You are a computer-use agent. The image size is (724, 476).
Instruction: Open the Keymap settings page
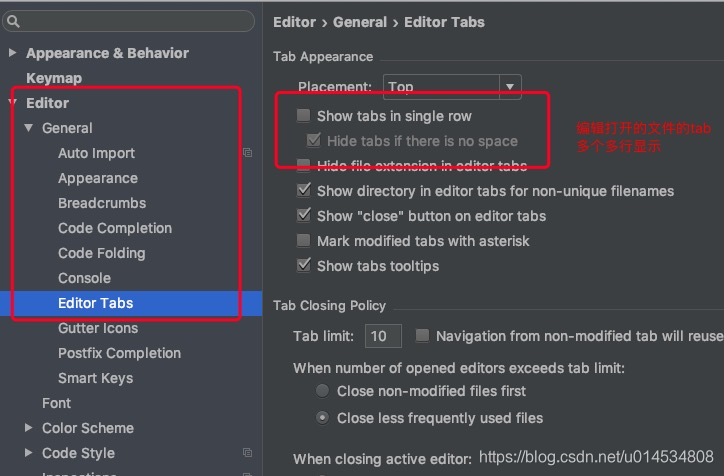[x=54, y=78]
